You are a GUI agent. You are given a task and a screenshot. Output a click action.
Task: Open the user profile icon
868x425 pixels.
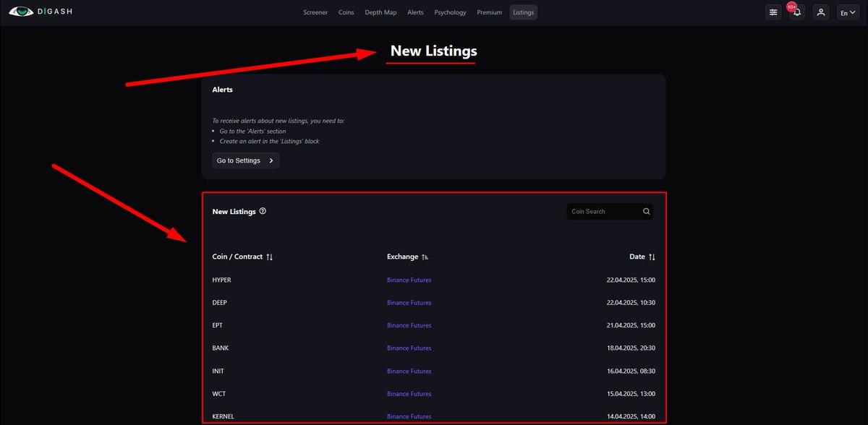point(820,12)
